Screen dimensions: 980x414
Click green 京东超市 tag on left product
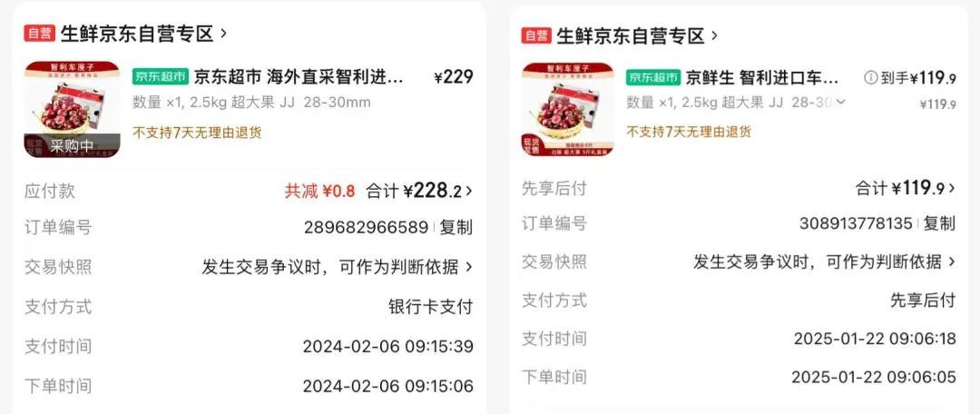pyautogui.click(x=161, y=77)
